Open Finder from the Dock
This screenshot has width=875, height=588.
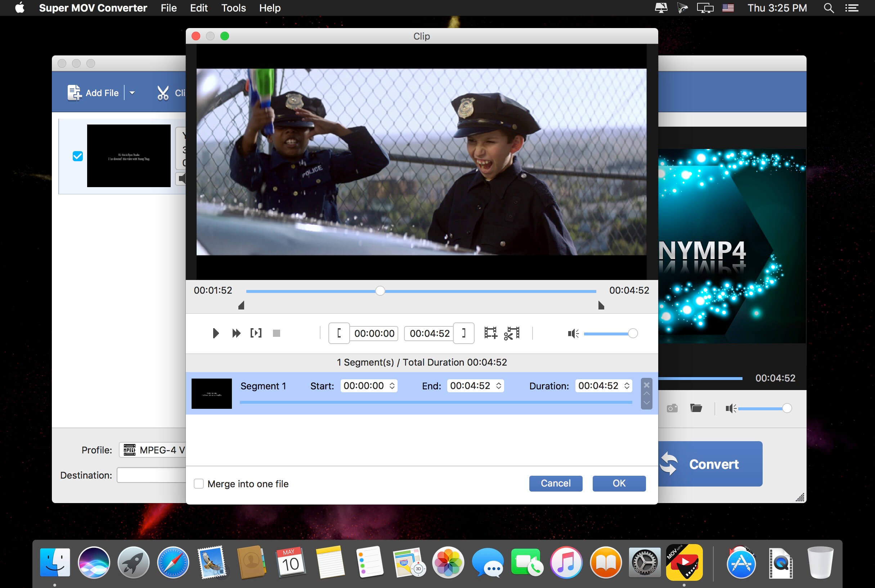[55, 562]
